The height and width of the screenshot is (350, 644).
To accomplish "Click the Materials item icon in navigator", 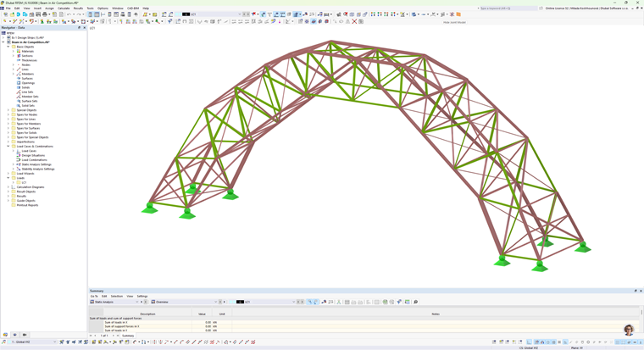I will 19,52.
